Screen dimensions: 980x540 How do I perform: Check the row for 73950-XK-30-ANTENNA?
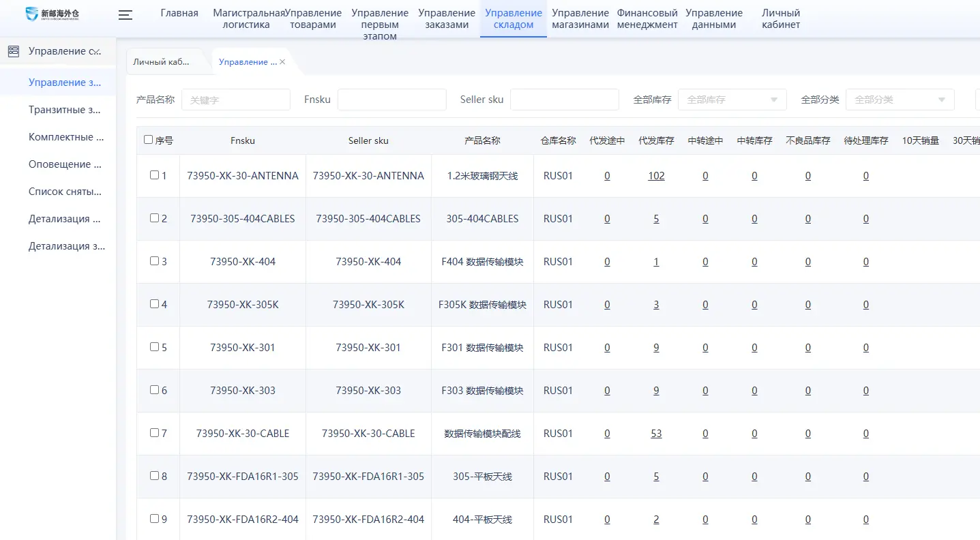155,175
